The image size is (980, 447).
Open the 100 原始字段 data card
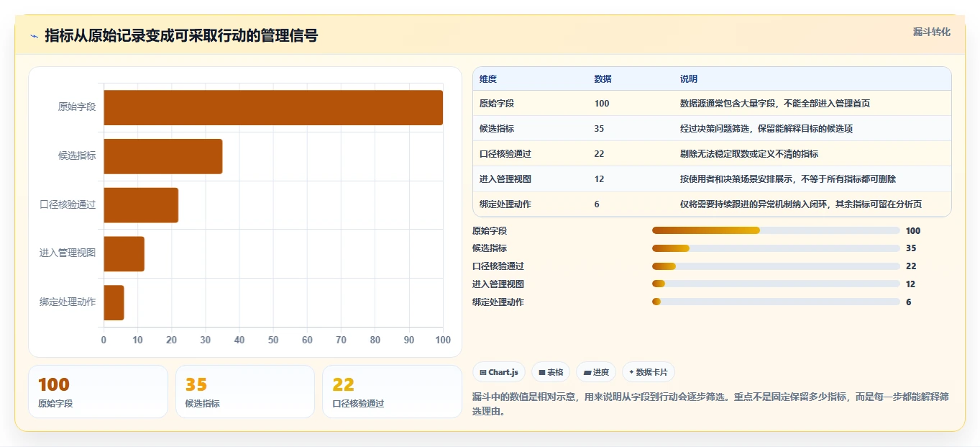point(98,392)
